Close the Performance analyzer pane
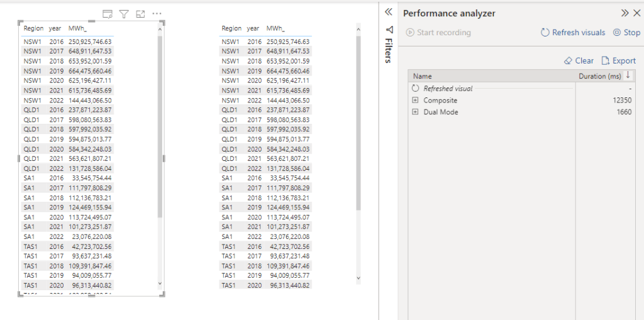 (x=636, y=13)
